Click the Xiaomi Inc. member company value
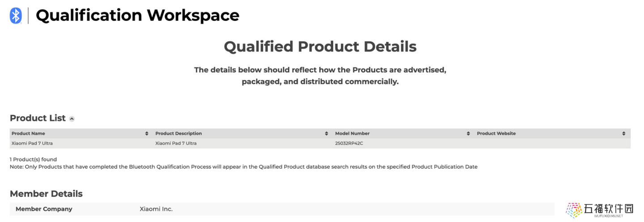This screenshot has width=644, height=222. click(156, 209)
